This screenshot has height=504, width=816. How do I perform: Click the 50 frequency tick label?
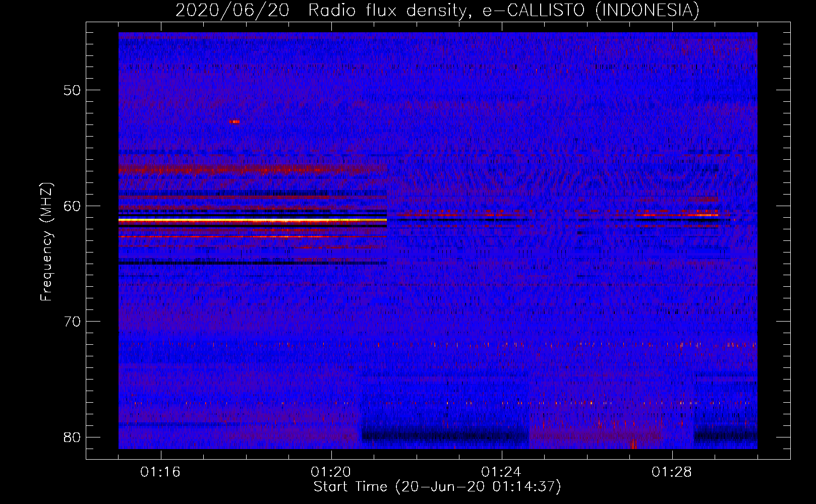[72, 90]
